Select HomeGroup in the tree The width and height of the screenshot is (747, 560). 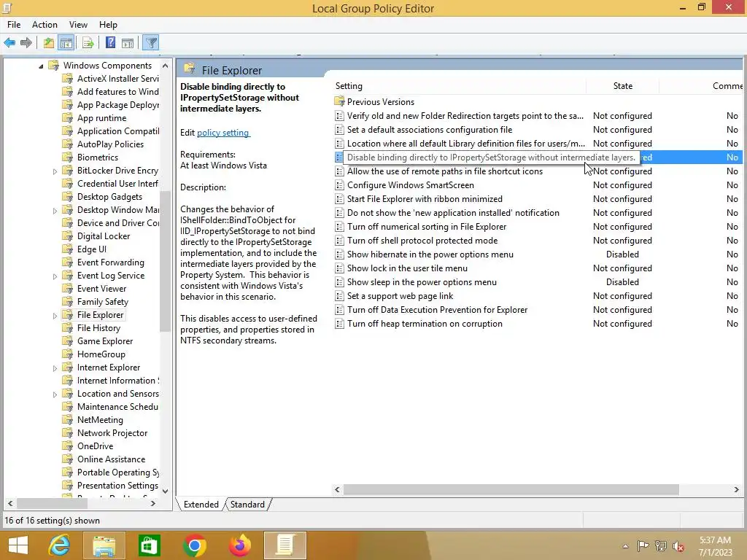[x=101, y=354]
